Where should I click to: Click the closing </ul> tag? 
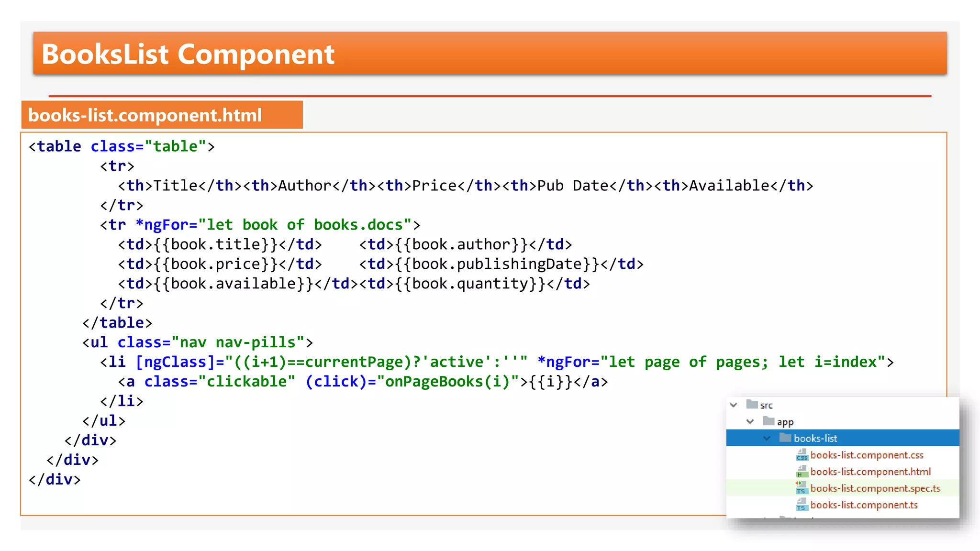pyautogui.click(x=104, y=421)
